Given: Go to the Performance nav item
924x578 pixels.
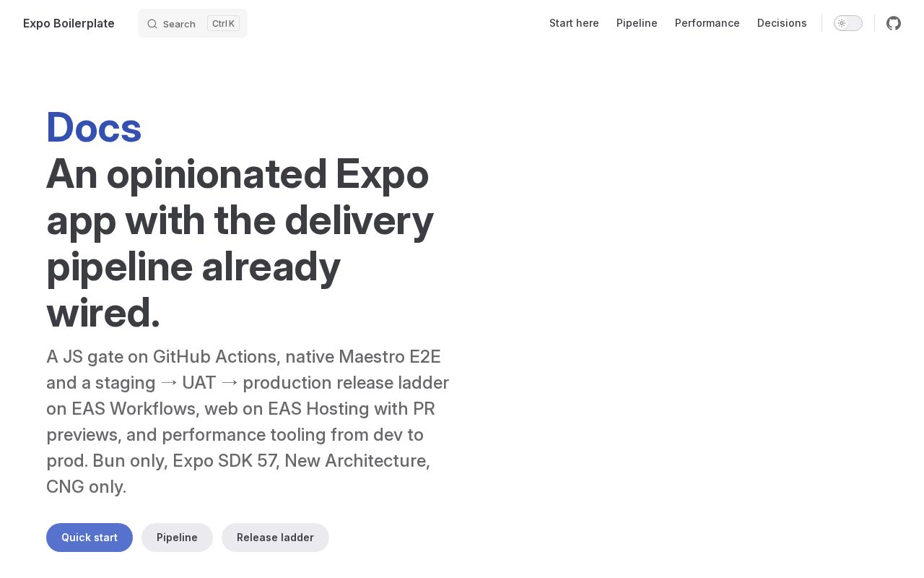Looking at the screenshot, I should pyautogui.click(x=707, y=23).
